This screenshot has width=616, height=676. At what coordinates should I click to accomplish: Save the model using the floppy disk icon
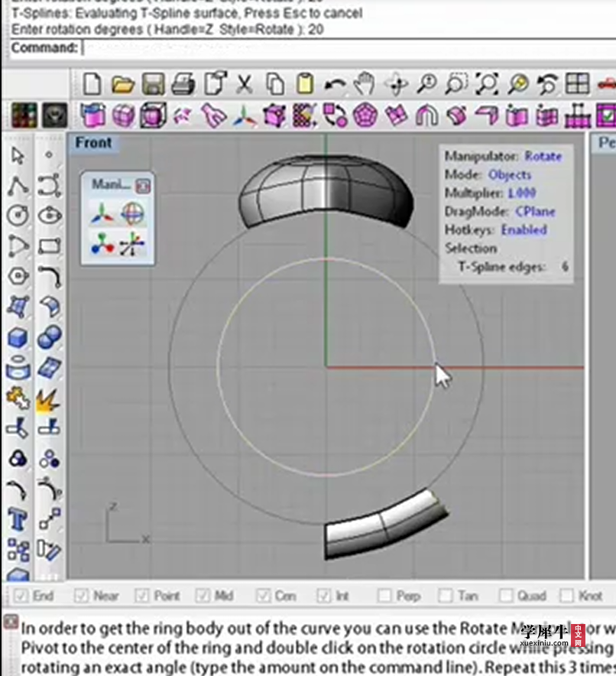(154, 84)
